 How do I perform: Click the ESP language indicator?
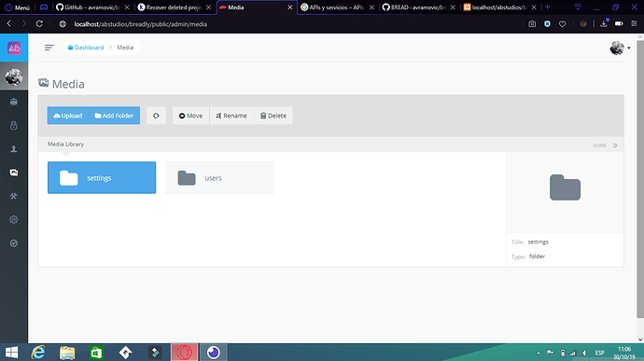[x=599, y=353]
